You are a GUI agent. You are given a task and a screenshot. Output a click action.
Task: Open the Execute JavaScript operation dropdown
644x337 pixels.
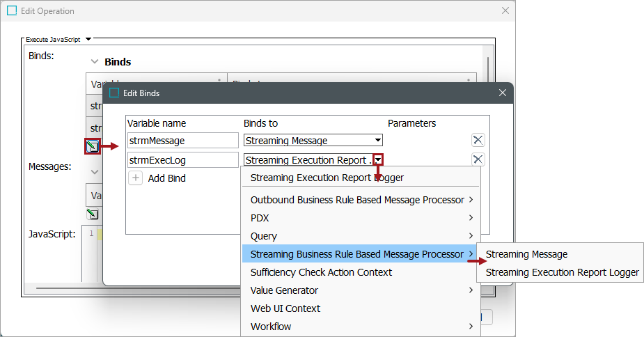tap(88, 40)
